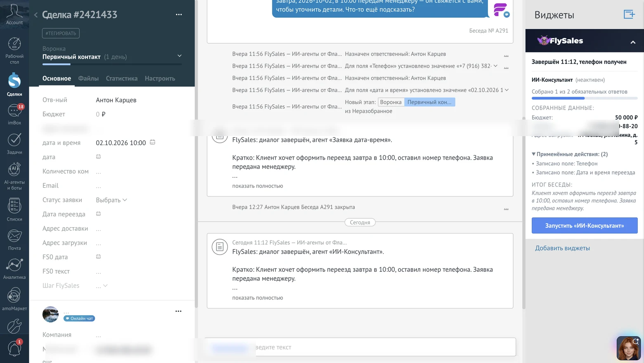Click the collected answers progress bar
Image resolution: width=644 pixels, height=363 pixels.
click(585, 98)
